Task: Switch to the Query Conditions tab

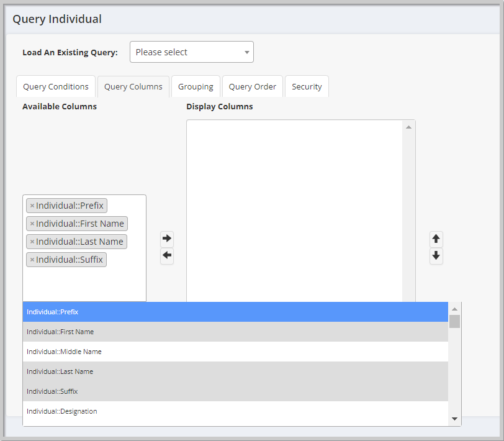Action: click(55, 86)
